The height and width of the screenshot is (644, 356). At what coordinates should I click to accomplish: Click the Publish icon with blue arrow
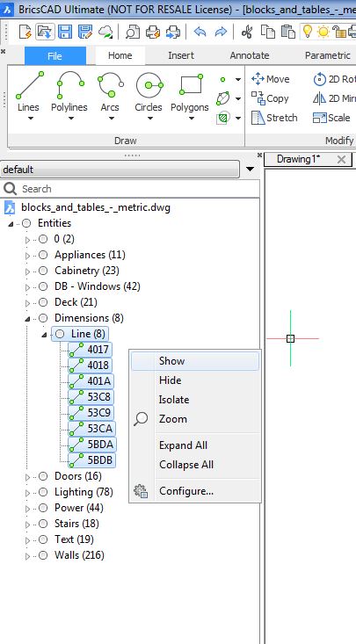[173, 32]
